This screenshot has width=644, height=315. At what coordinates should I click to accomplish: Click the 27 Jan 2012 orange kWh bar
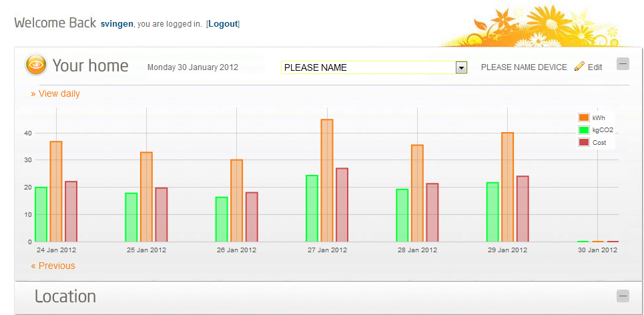(327, 180)
